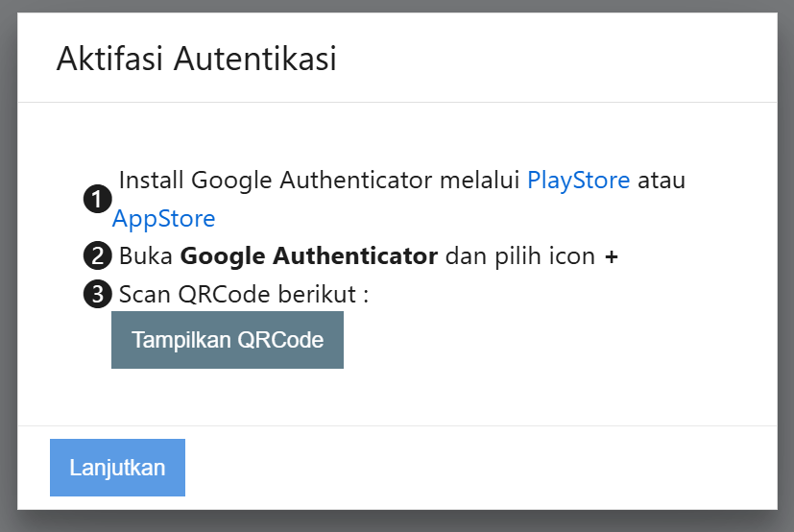Click the 'Scan QRCode berikut :' instruction text
The width and height of the screenshot is (794, 532).
coord(244,295)
